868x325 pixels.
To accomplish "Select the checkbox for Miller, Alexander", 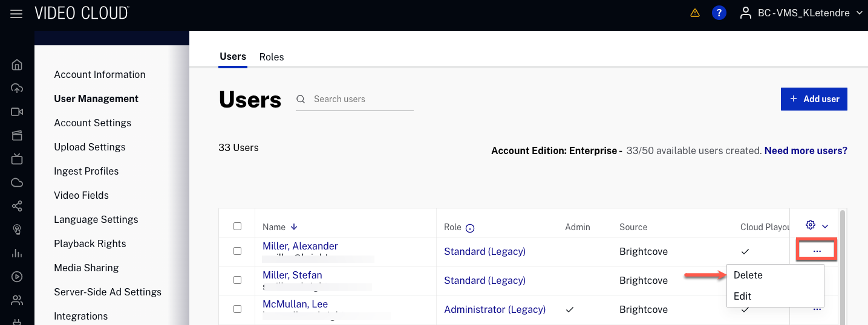I will 237,251.
